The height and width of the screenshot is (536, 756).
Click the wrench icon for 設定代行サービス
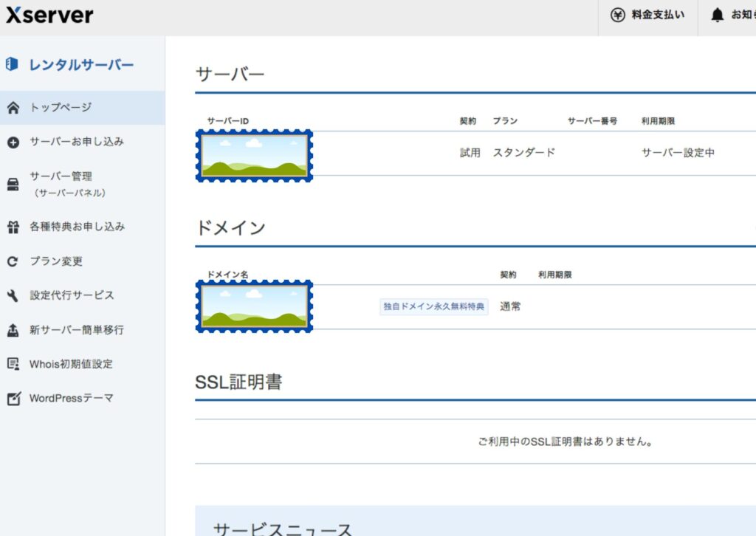point(13,295)
